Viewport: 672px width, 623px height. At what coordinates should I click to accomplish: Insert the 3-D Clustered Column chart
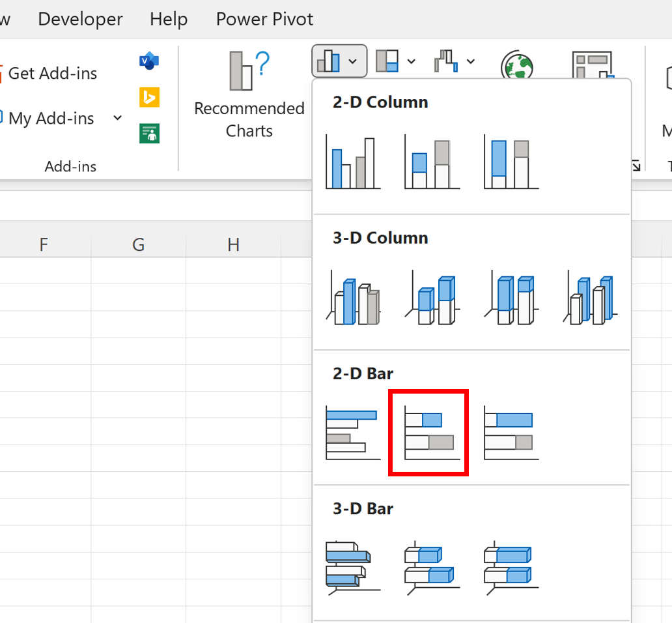pos(353,298)
